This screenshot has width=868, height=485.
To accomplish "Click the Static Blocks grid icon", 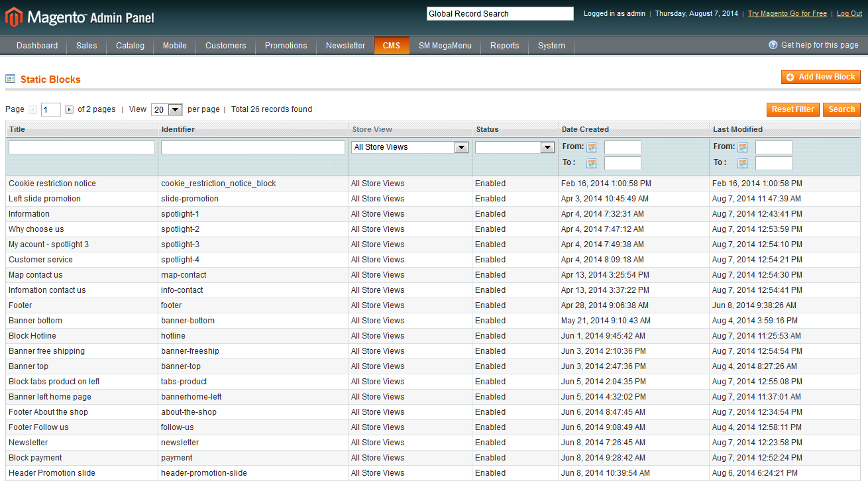I will click(x=10, y=79).
